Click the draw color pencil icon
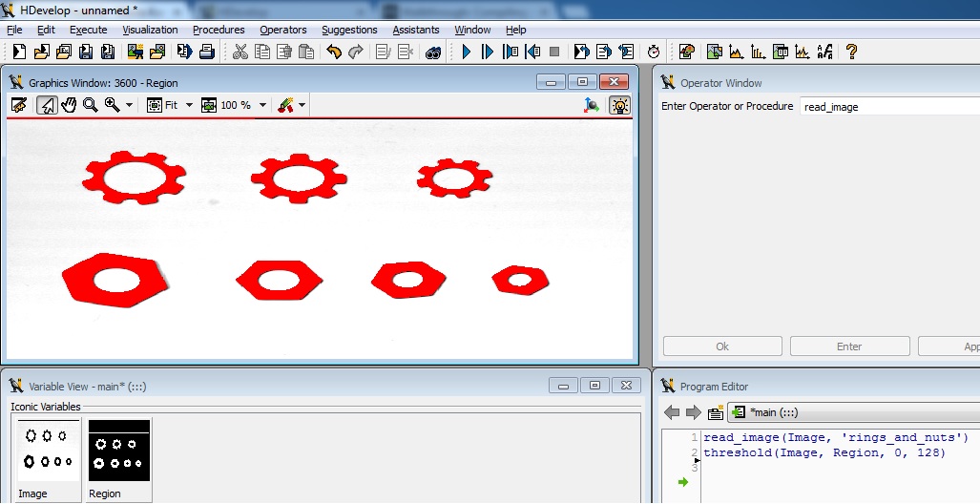The height and width of the screenshot is (504, 980). 285,105
